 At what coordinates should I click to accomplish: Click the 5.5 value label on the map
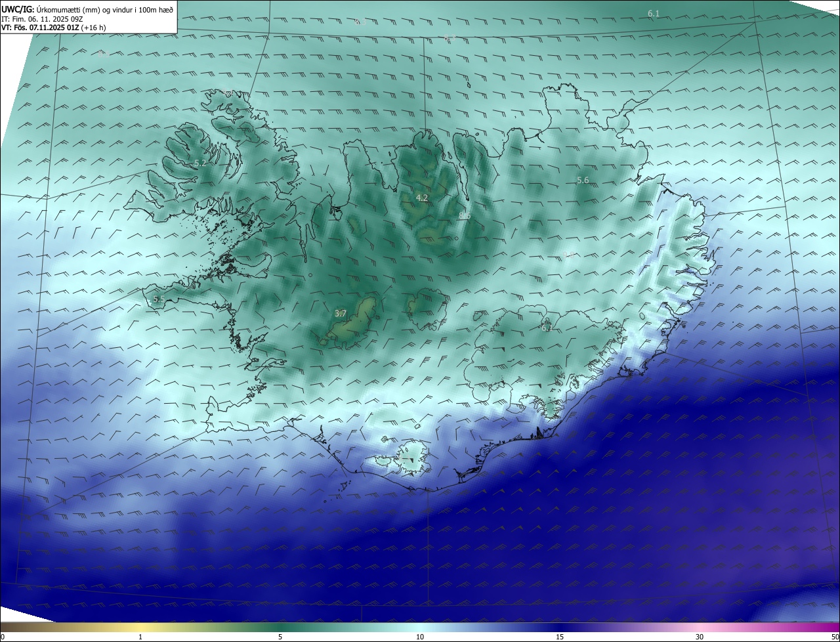pos(159,299)
